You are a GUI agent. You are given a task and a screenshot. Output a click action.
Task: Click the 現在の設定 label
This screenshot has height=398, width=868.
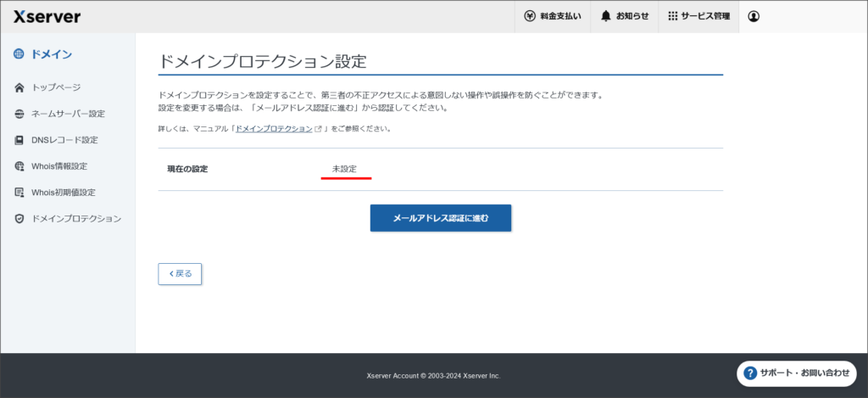(187, 169)
